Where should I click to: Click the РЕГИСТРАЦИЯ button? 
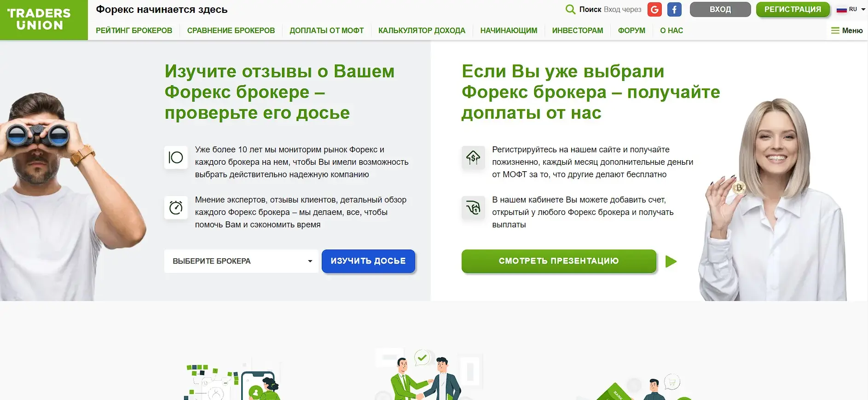pyautogui.click(x=793, y=9)
